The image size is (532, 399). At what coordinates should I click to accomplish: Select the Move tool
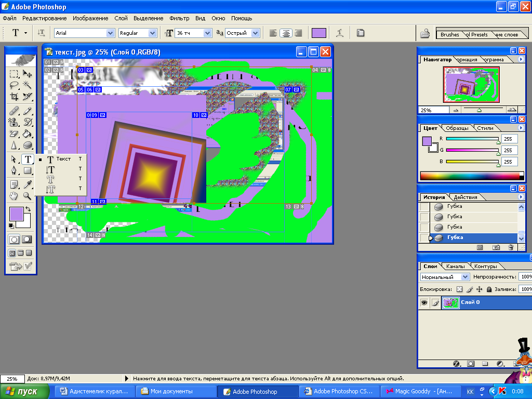[28, 73]
